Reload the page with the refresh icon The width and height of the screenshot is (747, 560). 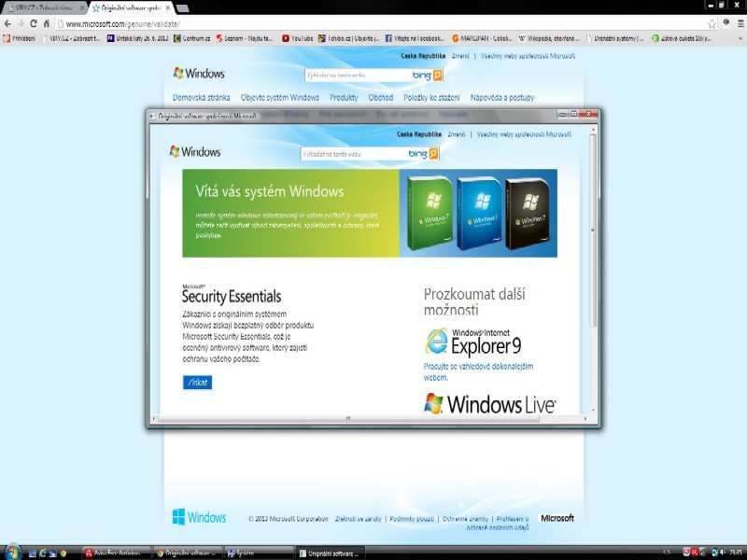pyautogui.click(x=34, y=23)
